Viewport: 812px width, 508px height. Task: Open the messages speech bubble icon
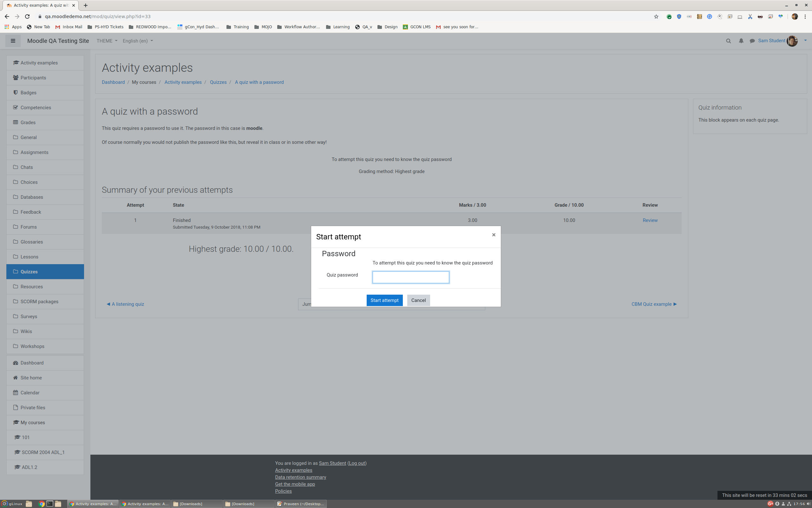[x=752, y=41]
